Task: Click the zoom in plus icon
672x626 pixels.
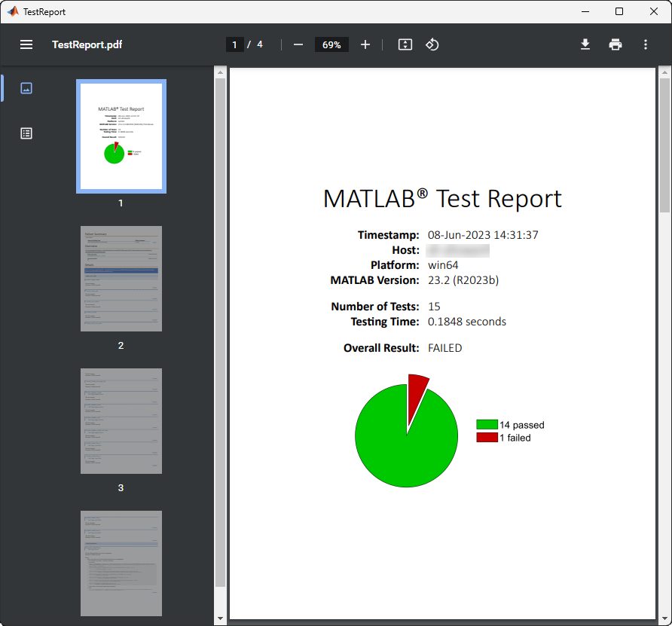Action: (x=365, y=44)
